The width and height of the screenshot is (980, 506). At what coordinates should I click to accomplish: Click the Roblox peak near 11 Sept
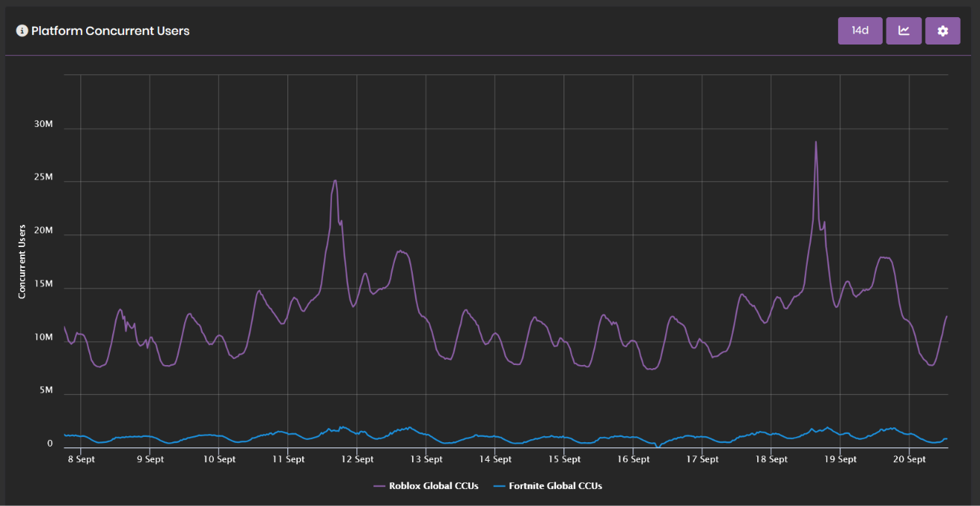335,180
